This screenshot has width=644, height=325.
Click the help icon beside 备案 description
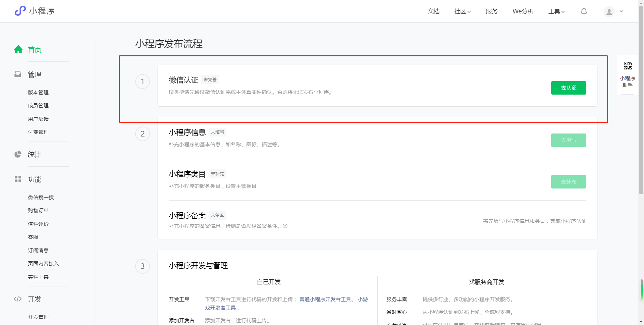tap(285, 226)
